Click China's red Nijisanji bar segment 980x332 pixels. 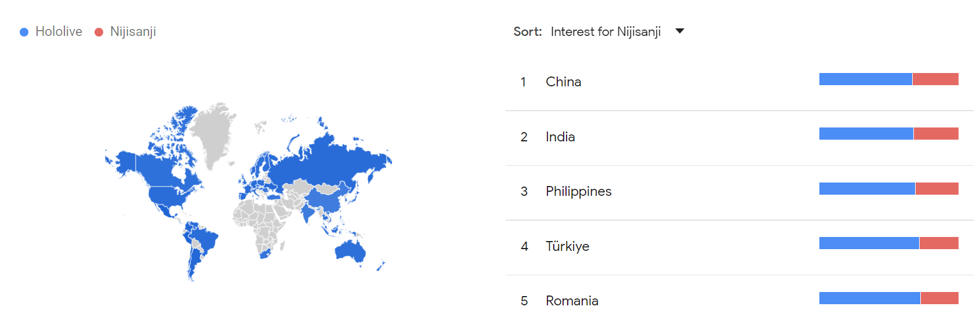coord(935,79)
